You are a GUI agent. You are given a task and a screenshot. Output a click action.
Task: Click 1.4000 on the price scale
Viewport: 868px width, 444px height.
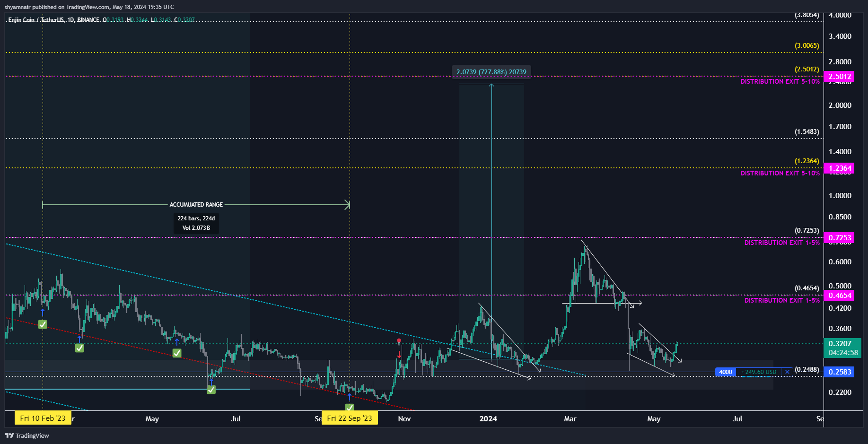[x=840, y=152]
